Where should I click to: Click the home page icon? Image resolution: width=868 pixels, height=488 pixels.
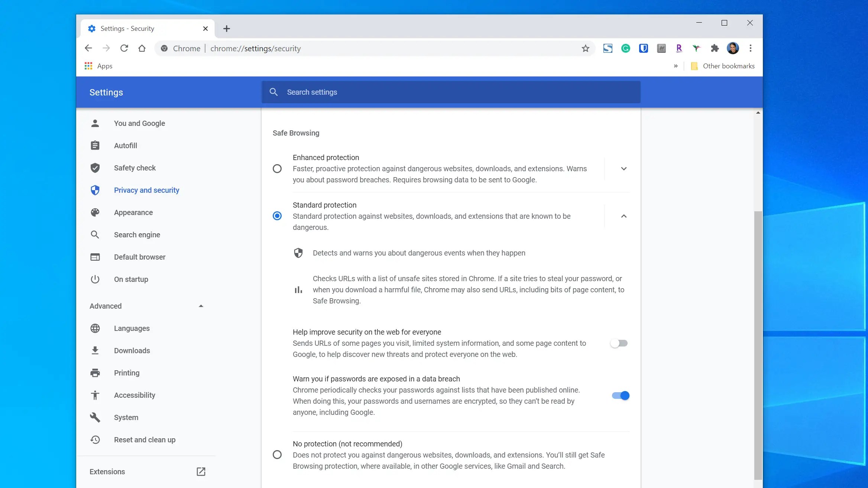142,48
